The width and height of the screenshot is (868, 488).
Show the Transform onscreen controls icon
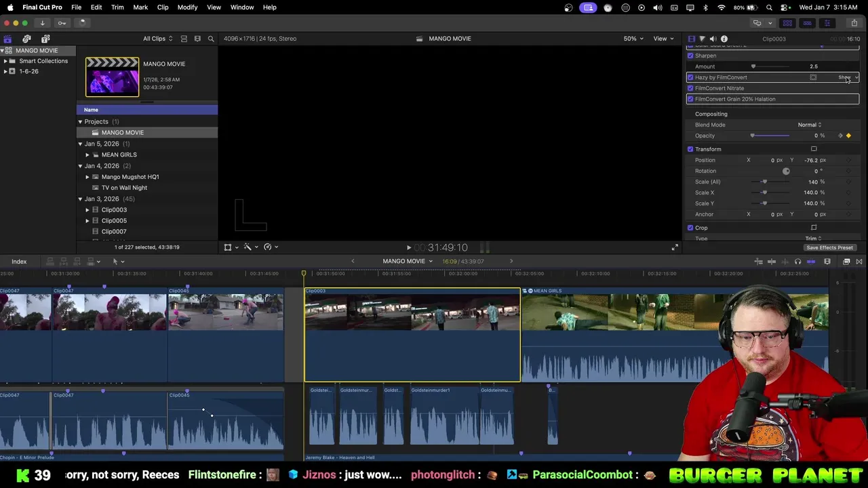tap(814, 149)
